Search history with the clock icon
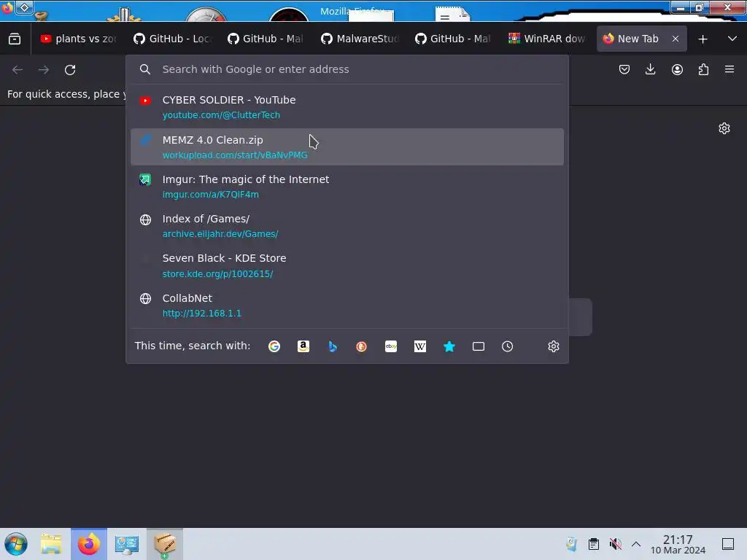 508,346
